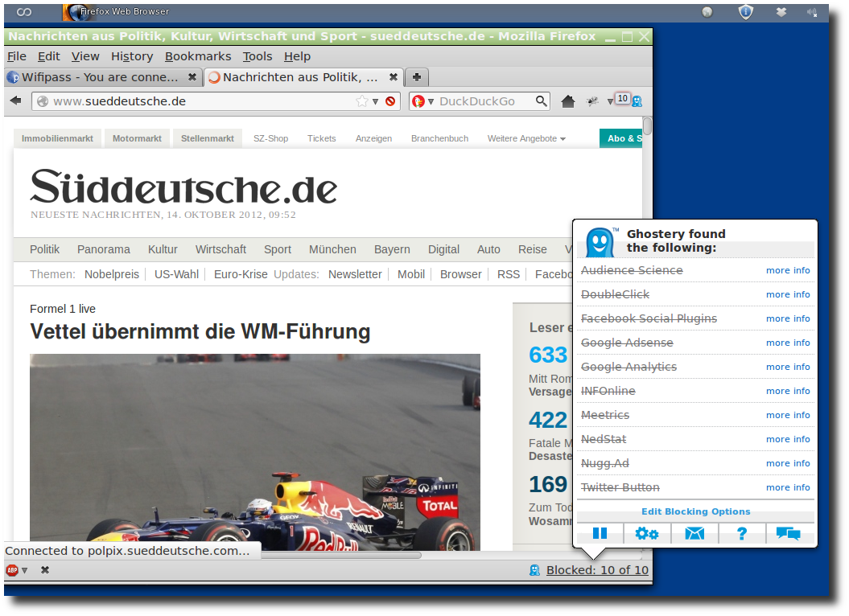The width and height of the screenshot is (849, 616).
Task: Click the INFOnline tracker entry
Action: [x=608, y=391]
